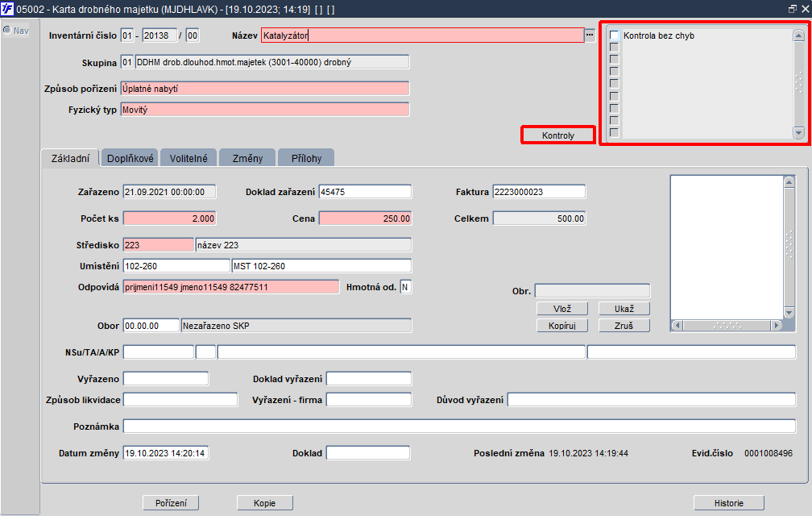Click the Ukaž button
This screenshot has height=516, width=812.
coord(624,308)
